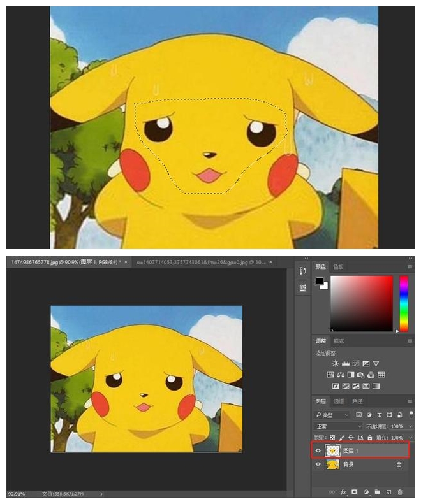Screen dimensions: 421x504
Task: Click the background color swatch
Action: pyautogui.click(x=325, y=286)
